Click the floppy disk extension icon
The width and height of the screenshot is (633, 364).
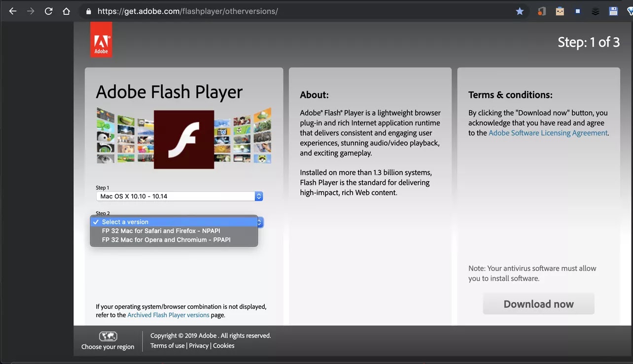pyautogui.click(x=613, y=11)
